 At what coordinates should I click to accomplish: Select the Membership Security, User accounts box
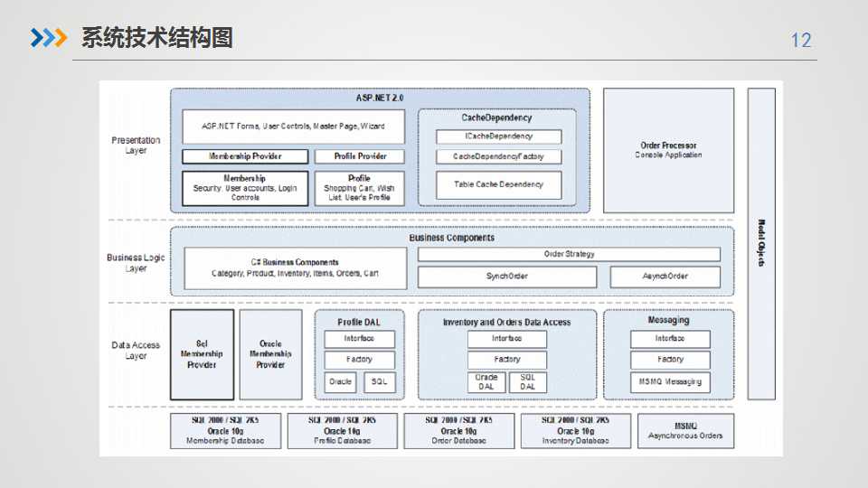point(245,188)
